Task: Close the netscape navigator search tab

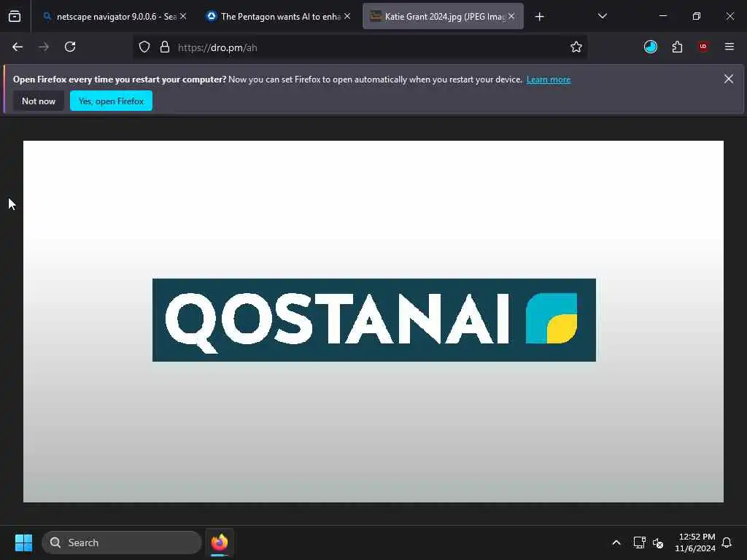Action: pyautogui.click(x=183, y=17)
